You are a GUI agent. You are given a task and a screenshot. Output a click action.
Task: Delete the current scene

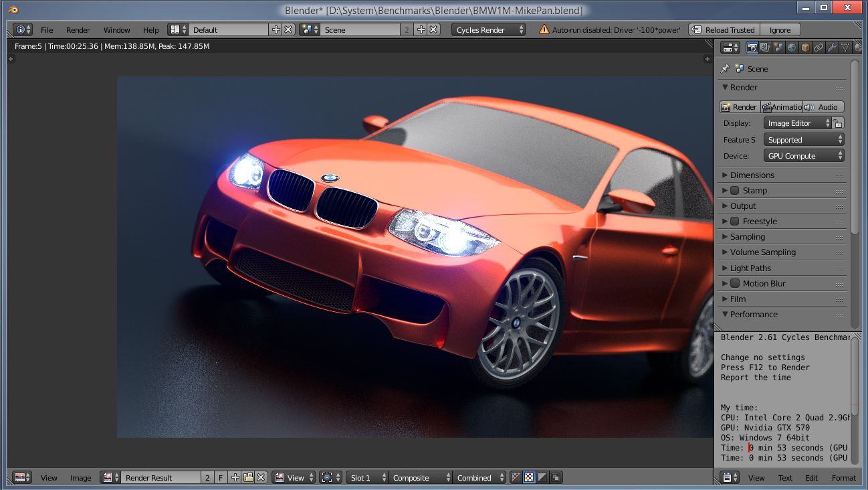coord(433,29)
